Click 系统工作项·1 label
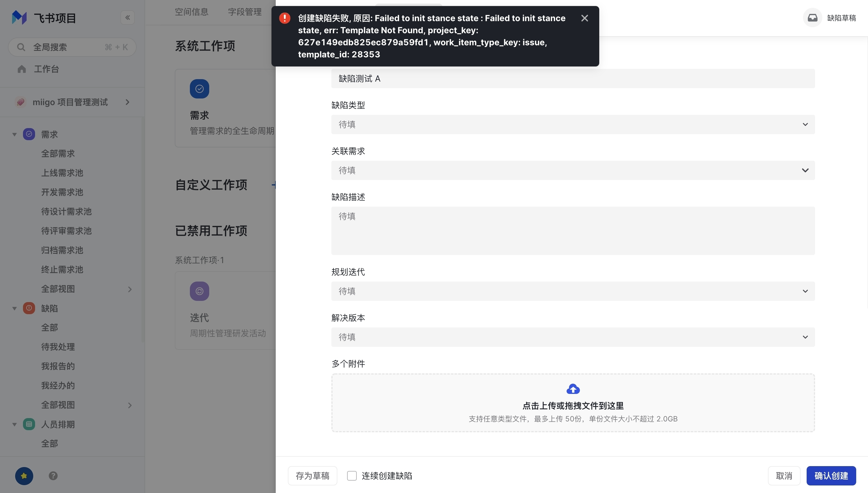 [x=200, y=260]
